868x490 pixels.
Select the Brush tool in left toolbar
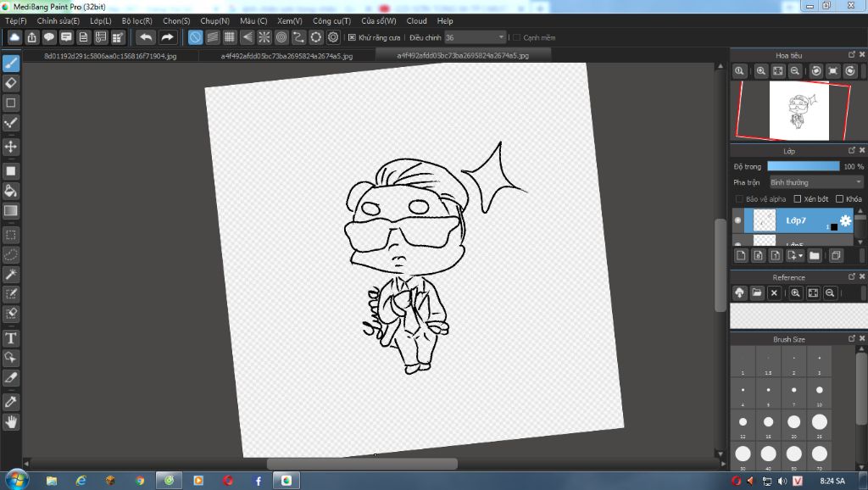[x=10, y=63]
